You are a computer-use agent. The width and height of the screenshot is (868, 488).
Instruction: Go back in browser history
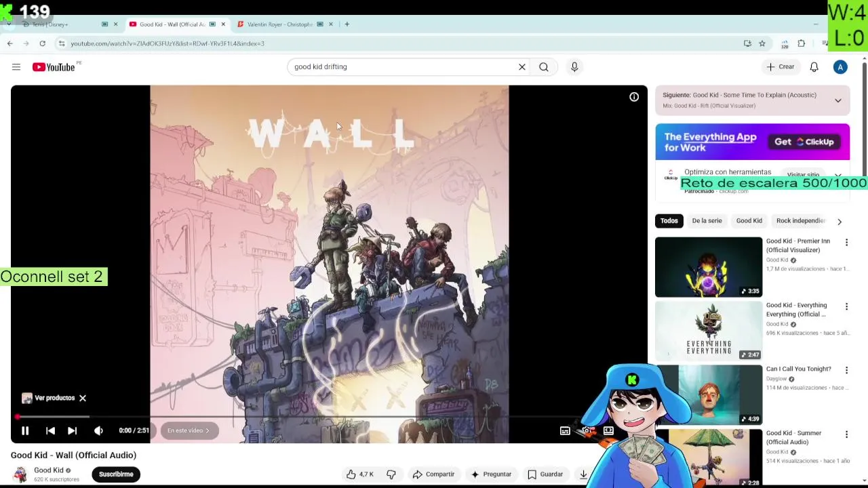click(9, 43)
